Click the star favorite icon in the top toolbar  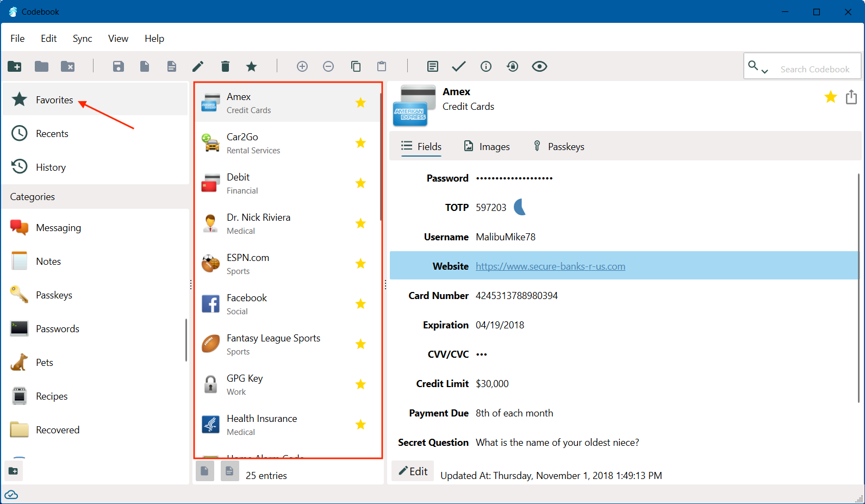251,66
